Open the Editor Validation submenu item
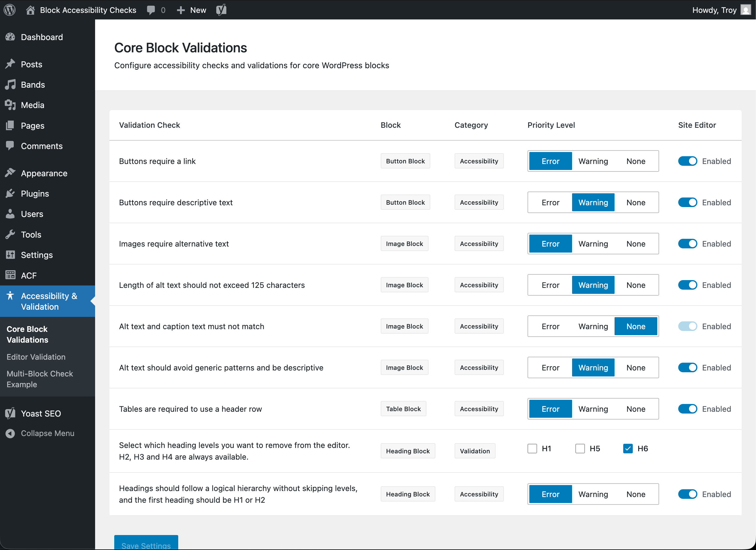This screenshot has height=550, width=756. (x=36, y=357)
